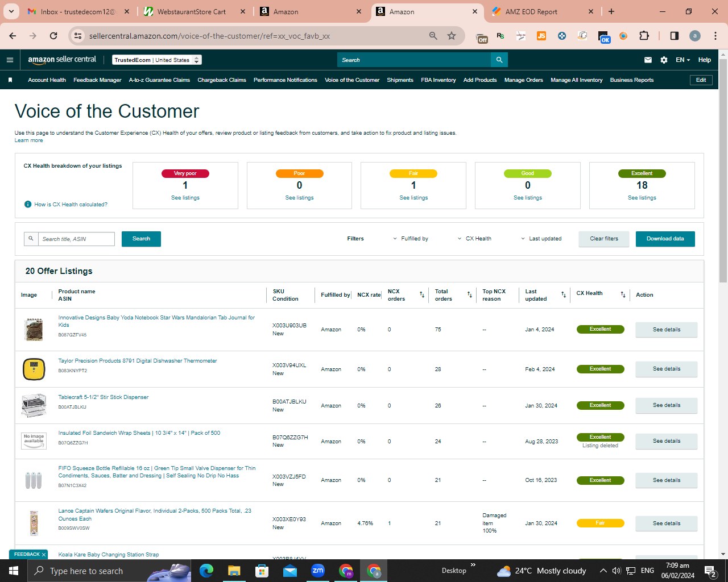Image resolution: width=728 pixels, height=582 pixels.
Task: Open a new browser tab with the plus
Action: coord(611,11)
